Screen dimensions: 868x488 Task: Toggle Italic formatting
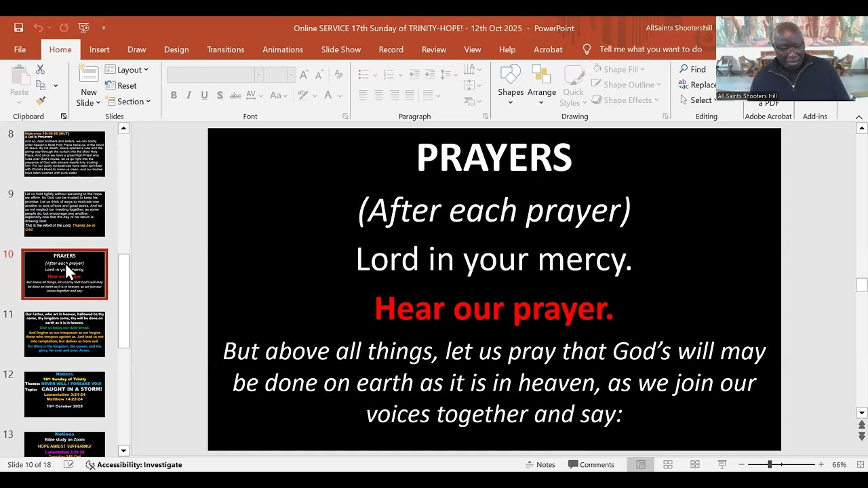click(x=189, y=96)
